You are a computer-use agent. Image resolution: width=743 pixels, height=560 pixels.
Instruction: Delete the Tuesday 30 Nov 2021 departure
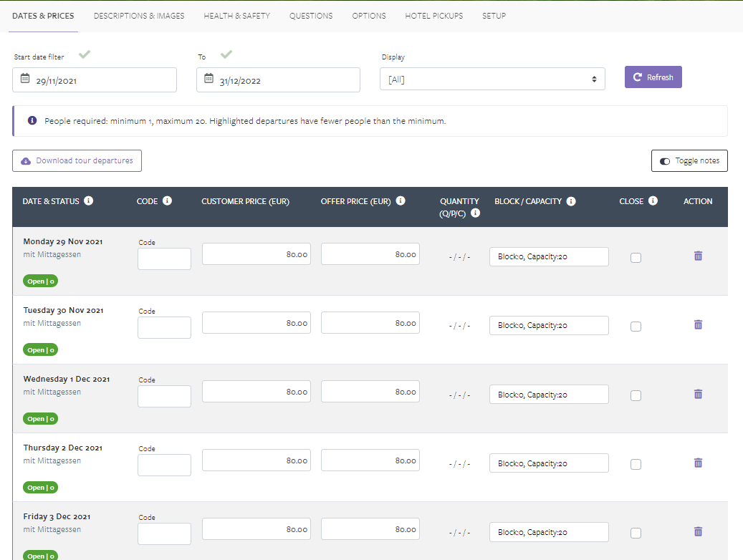point(698,324)
